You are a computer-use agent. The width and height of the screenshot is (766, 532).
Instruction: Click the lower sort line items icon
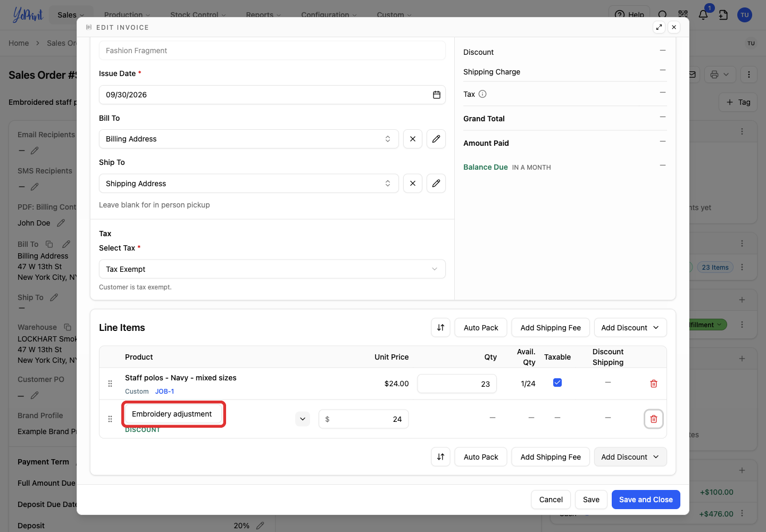[x=440, y=457]
